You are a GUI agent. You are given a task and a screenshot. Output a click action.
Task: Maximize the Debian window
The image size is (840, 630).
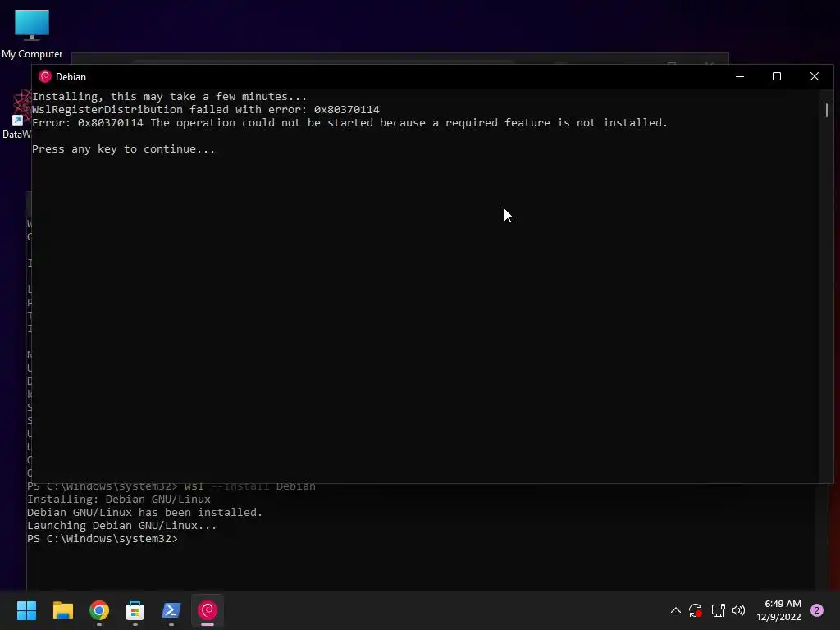pyautogui.click(x=777, y=76)
